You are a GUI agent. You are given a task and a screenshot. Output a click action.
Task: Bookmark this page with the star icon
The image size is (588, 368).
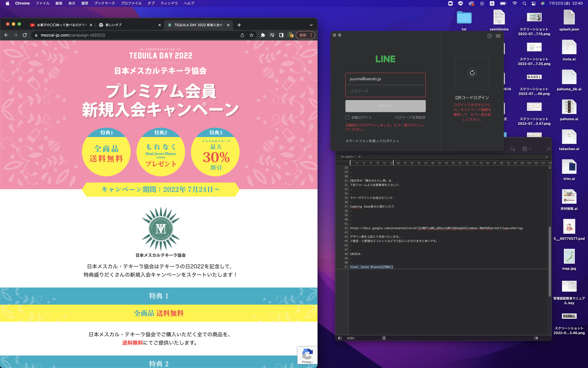pyautogui.click(x=252, y=35)
